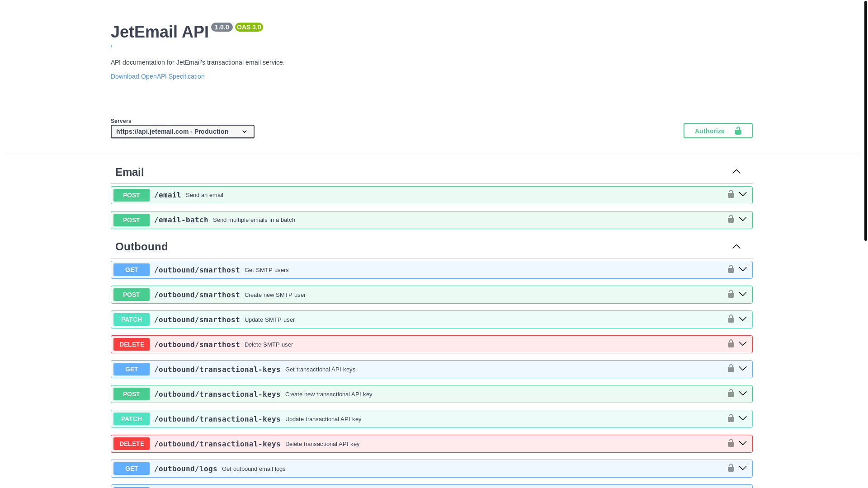Click POST badge for Create new SMTP user
The image size is (868, 488).
pyautogui.click(x=132, y=295)
